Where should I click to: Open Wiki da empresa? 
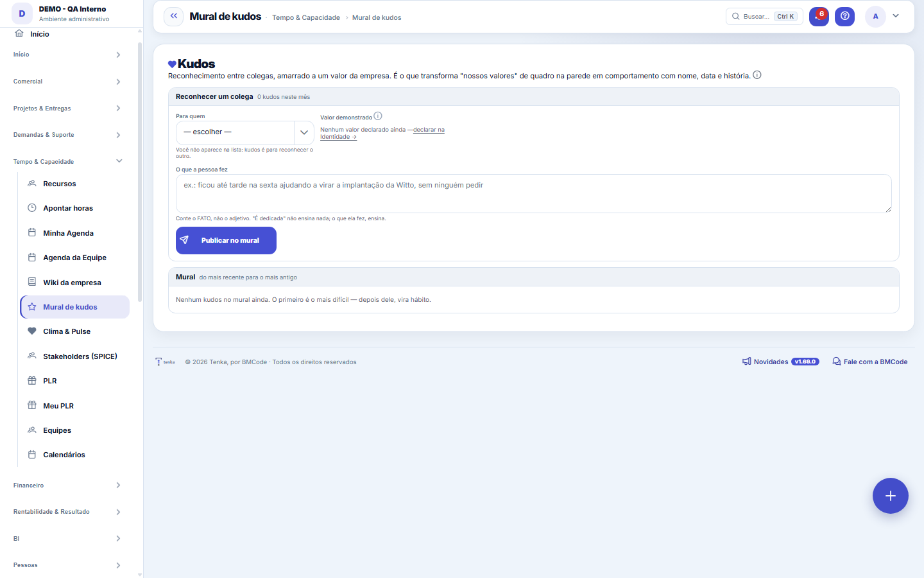(x=75, y=283)
